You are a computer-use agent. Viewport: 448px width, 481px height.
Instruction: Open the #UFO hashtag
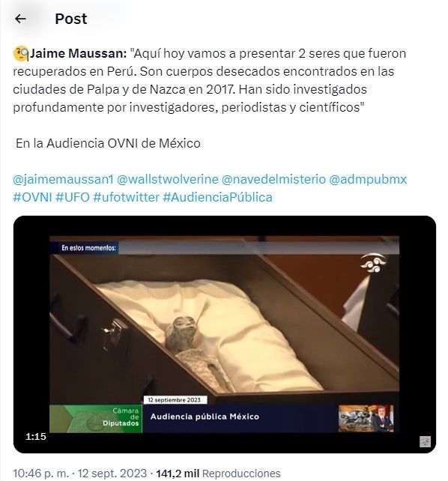(x=73, y=197)
